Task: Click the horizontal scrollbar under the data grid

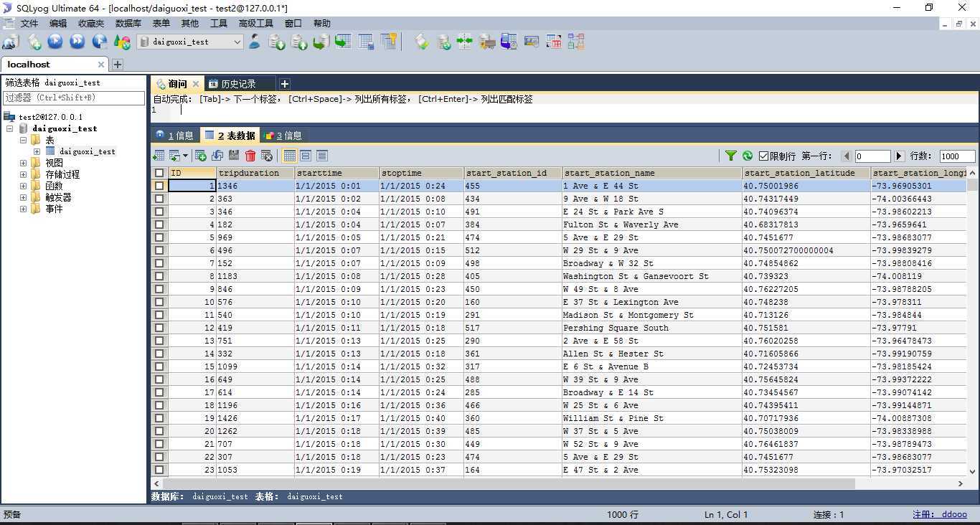Action: click(502, 483)
